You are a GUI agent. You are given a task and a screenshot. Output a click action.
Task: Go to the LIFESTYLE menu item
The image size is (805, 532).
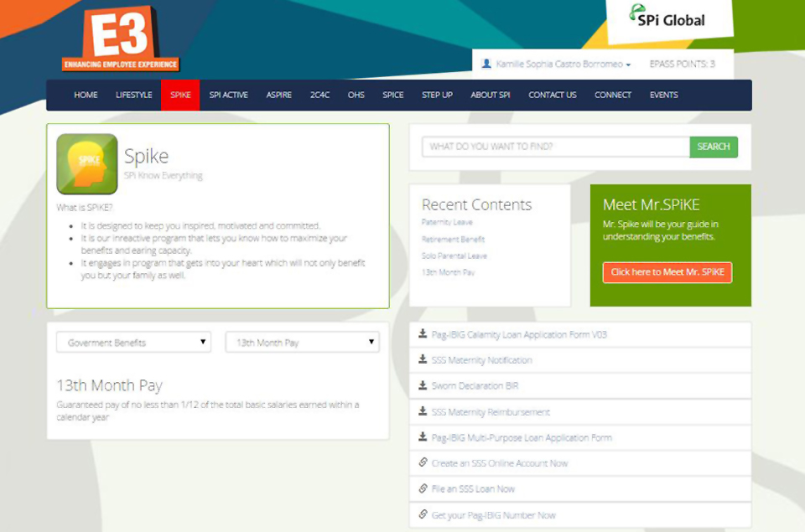click(x=134, y=96)
